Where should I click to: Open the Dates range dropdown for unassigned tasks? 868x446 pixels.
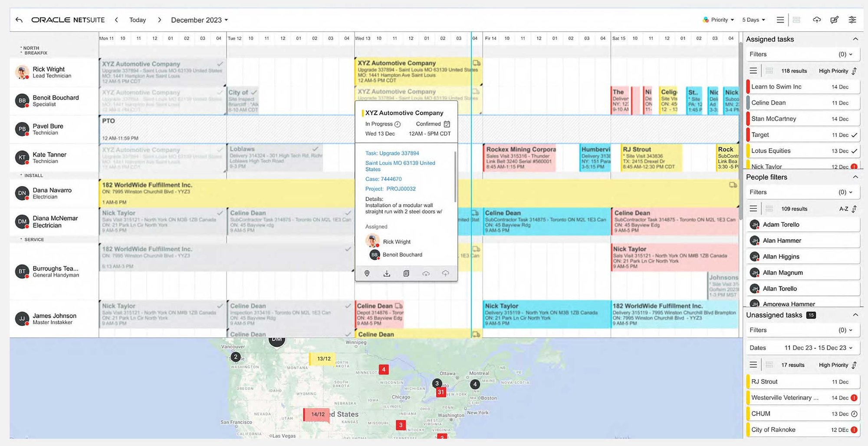[x=802, y=348]
